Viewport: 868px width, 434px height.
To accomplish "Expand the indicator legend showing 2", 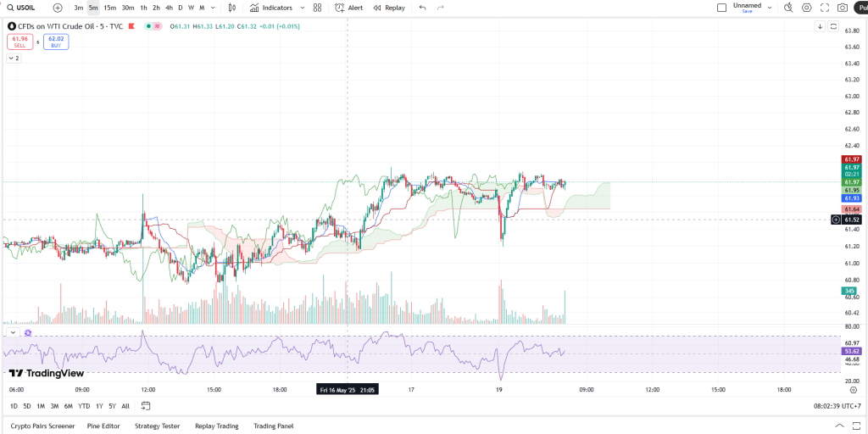I will [14, 58].
